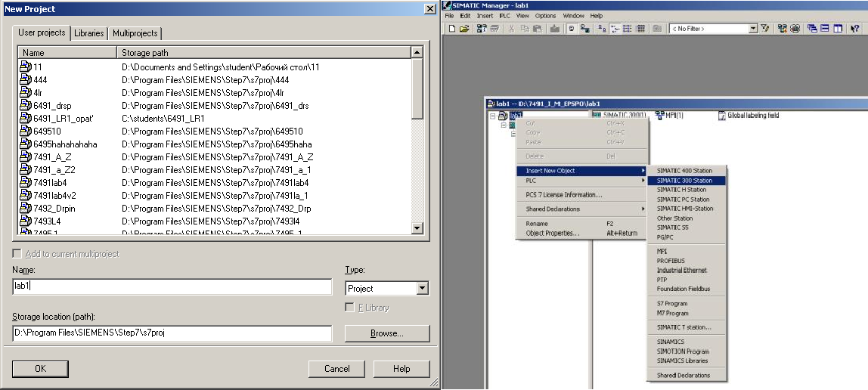The width and height of the screenshot is (868, 390).
Task: Click the Name column header
Action: [x=67, y=53]
